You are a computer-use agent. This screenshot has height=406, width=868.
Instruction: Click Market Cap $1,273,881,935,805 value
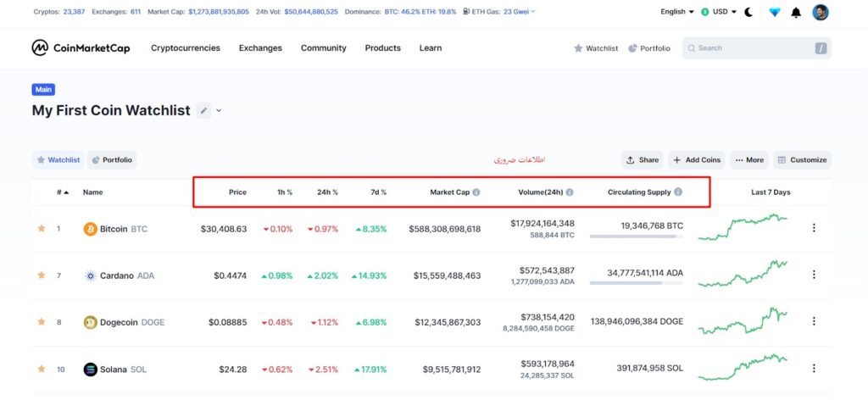(219, 11)
